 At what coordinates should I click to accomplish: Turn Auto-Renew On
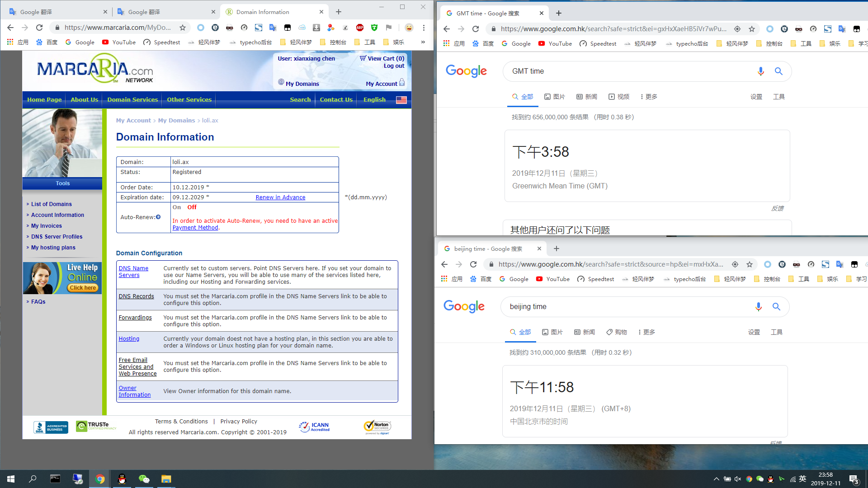click(177, 207)
